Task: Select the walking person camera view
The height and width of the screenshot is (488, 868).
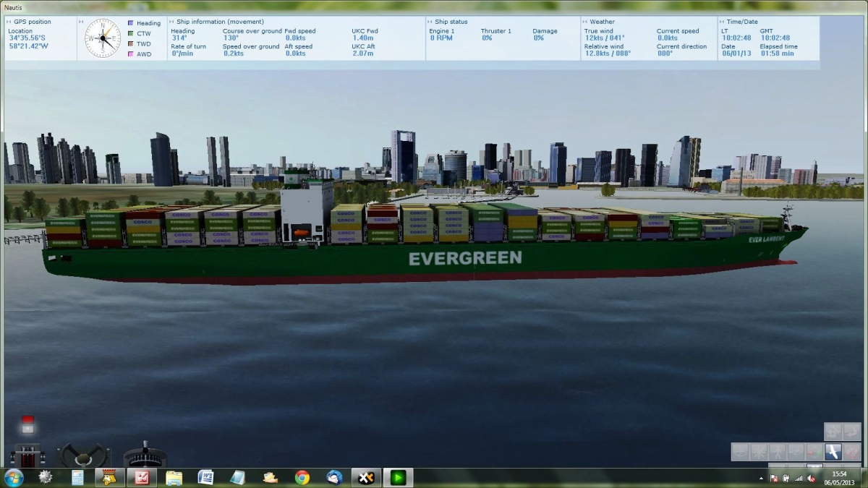Action: click(778, 452)
